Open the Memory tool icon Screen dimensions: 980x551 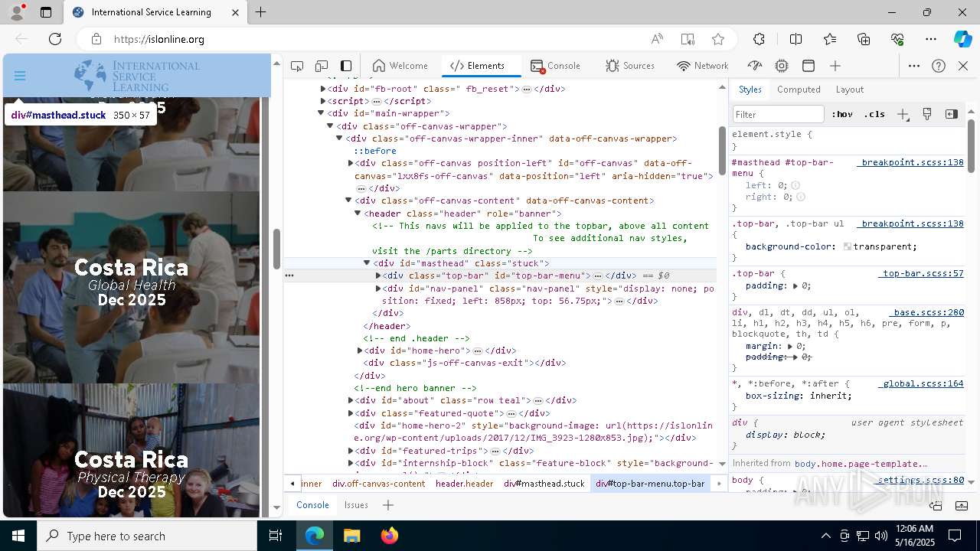click(x=782, y=66)
